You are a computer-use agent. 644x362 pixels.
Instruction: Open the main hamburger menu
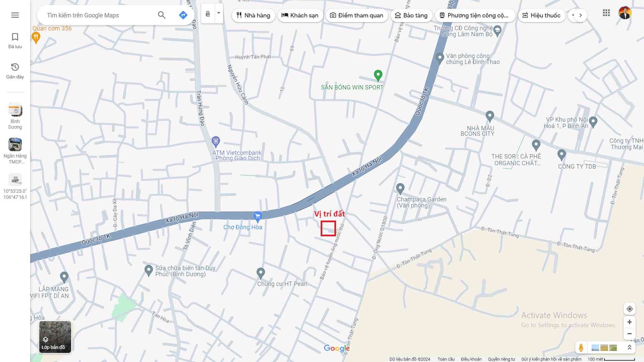tap(15, 15)
